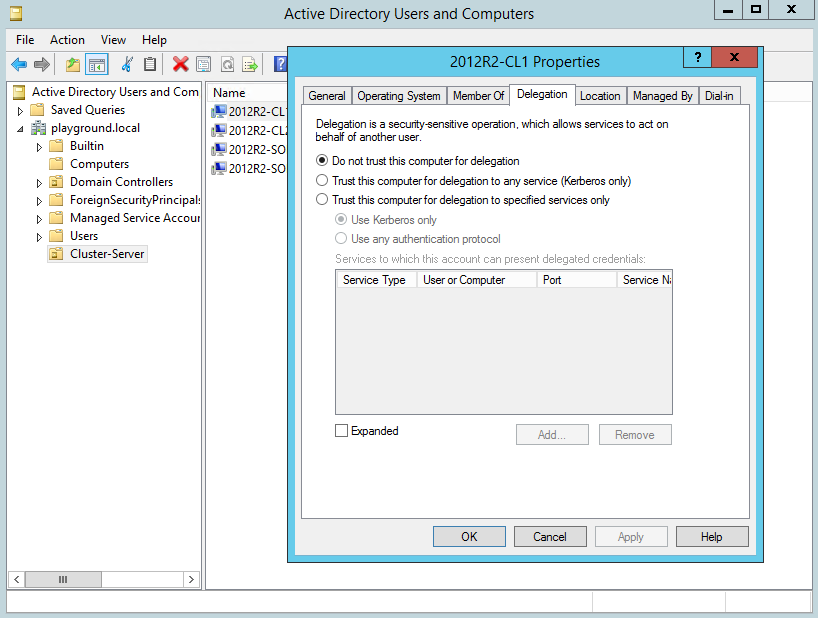Toggle the Show/Hide Console Tree icon
Viewport: 818px width, 618px height.
coord(97,65)
